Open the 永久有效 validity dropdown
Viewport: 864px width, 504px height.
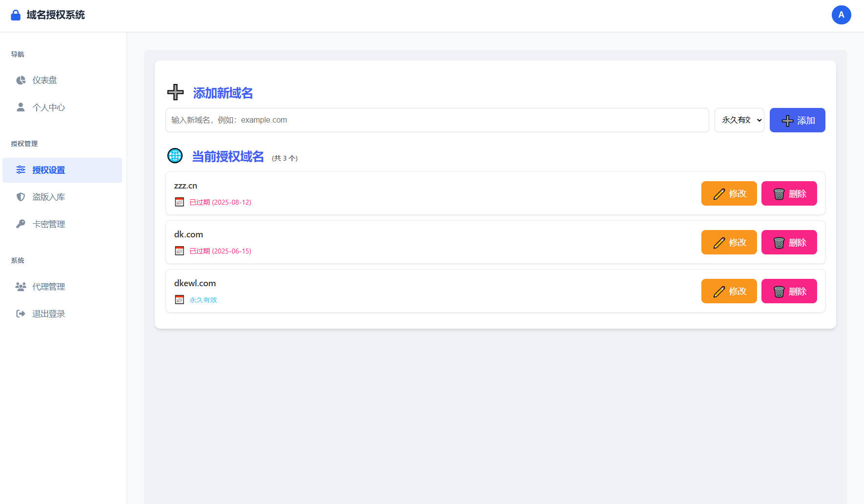point(739,120)
